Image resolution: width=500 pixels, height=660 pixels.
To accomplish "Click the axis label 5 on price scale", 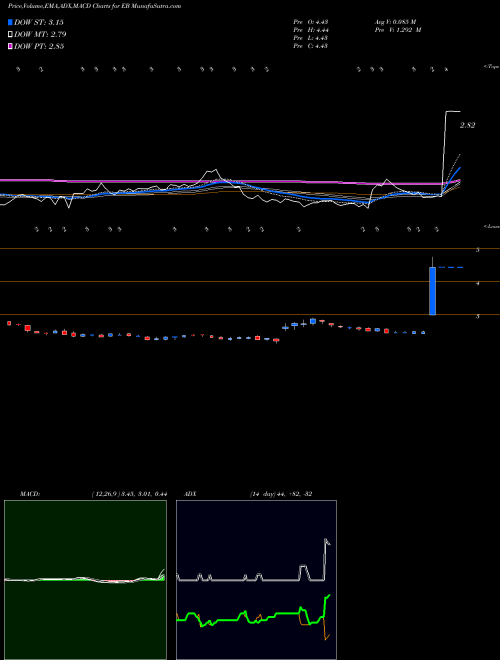I will (477, 250).
